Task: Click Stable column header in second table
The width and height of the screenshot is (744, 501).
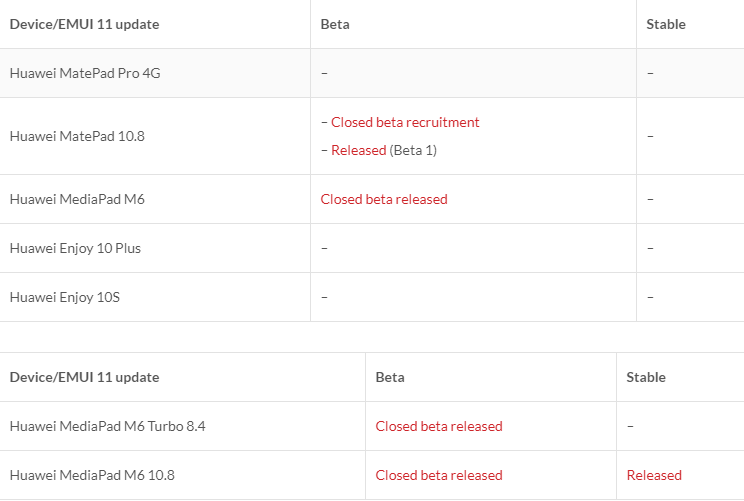Action: coord(646,377)
